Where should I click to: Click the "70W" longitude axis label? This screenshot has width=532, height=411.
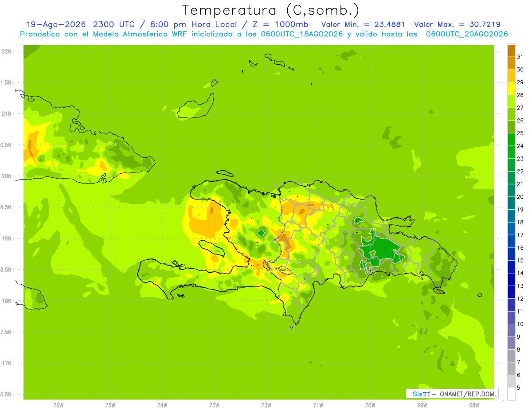[x=370, y=405]
